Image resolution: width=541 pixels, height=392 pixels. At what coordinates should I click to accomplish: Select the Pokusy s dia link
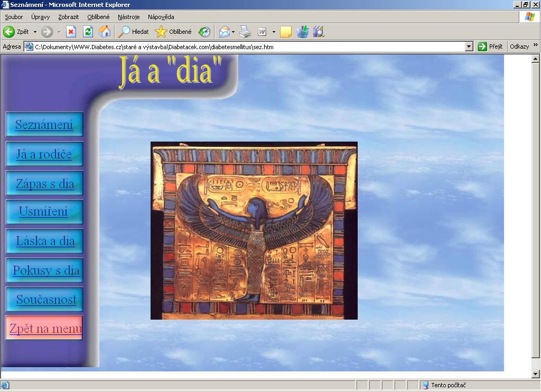(x=46, y=270)
